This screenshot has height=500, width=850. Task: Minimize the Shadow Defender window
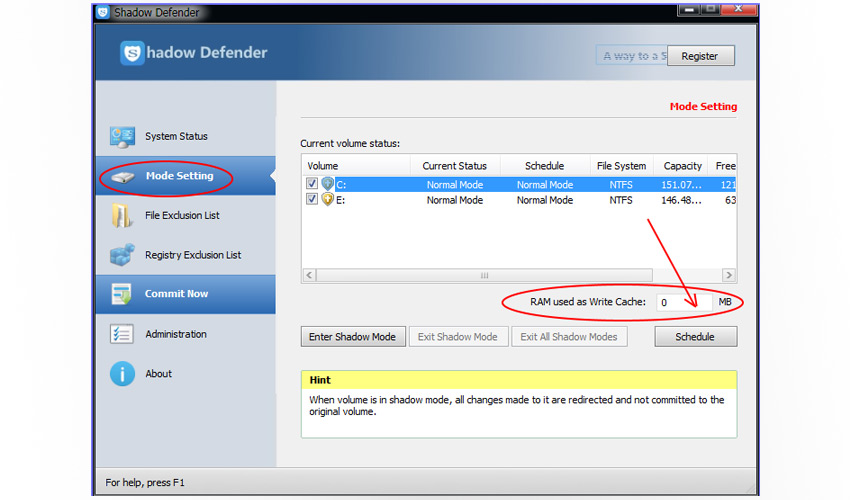(689, 9)
